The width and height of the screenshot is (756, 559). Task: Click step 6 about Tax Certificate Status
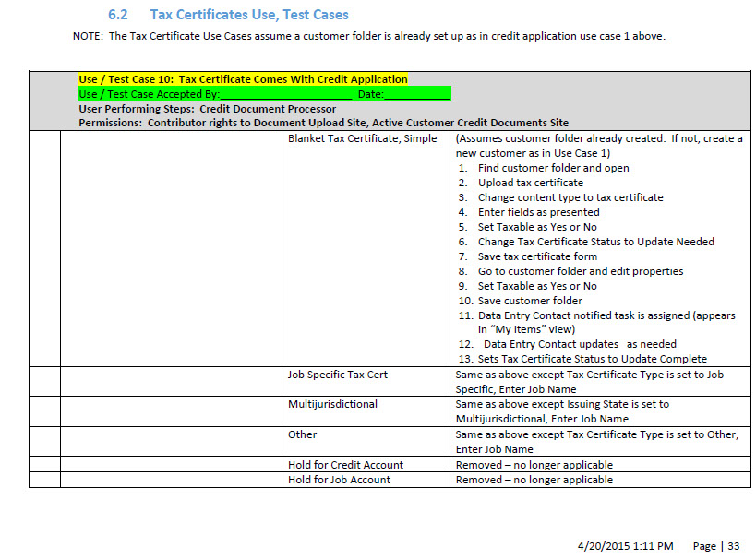tap(595, 242)
